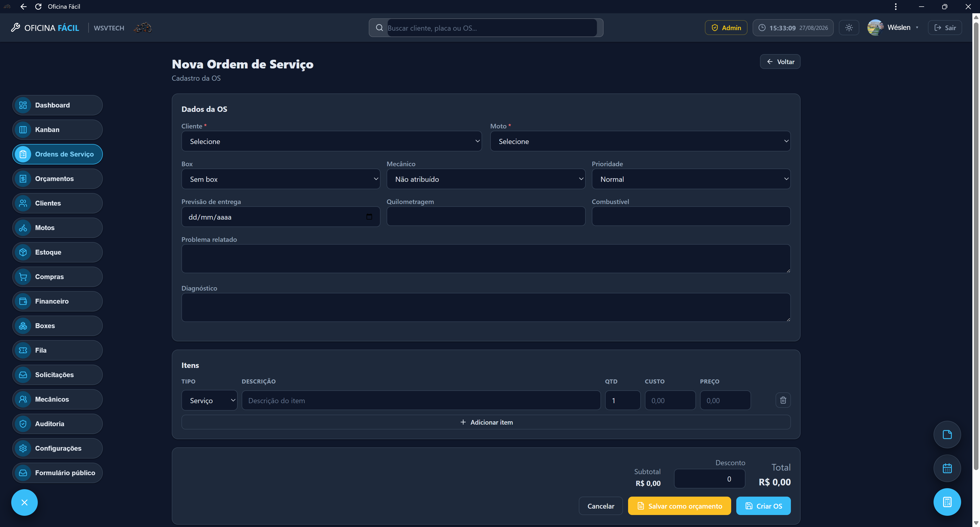This screenshot has height=527, width=980.
Task: Open the item Tipo dropdown showing Serviço
Action: (209, 400)
